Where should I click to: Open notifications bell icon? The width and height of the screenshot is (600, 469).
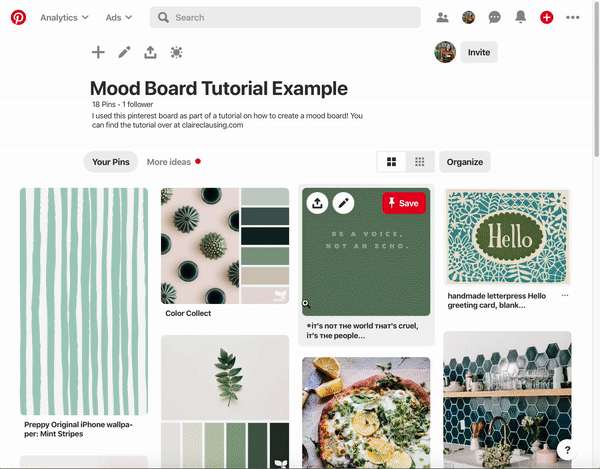pos(520,17)
